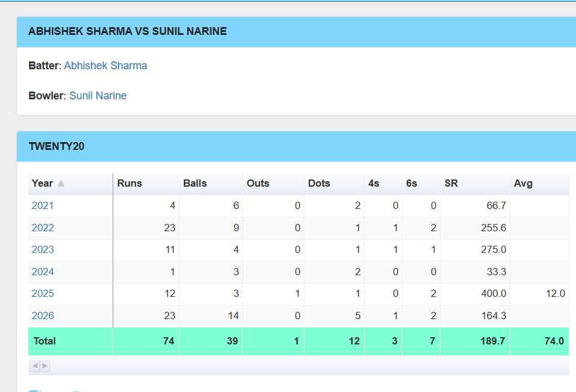This screenshot has width=576, height=392.
Task: Select the 2022 strike rate 255.6
Action: coord(493,228)
